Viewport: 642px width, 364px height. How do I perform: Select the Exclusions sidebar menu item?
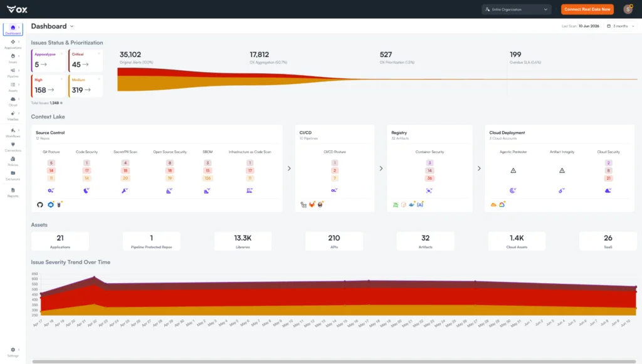[x=13, y=175]
